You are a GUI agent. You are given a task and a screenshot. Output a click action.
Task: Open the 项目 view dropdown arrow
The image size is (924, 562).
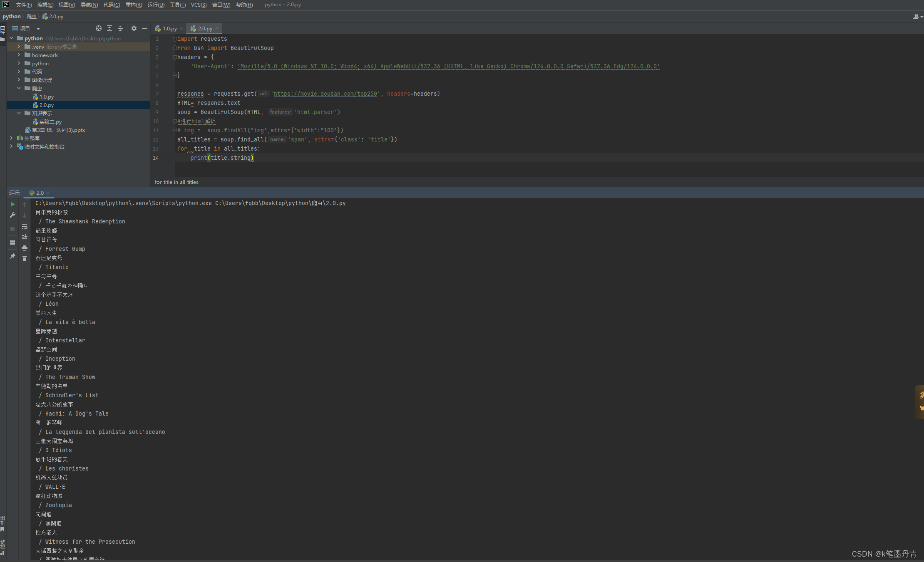point(38,29)
